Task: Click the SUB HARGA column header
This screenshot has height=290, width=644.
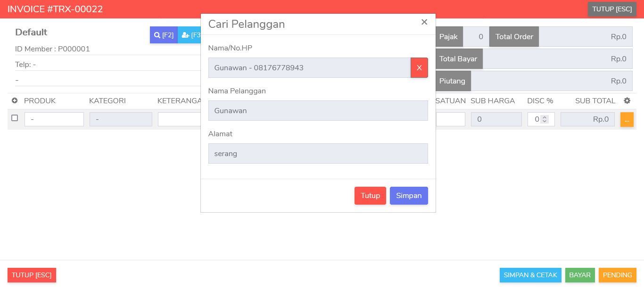Action: click(x=493, y=101)
